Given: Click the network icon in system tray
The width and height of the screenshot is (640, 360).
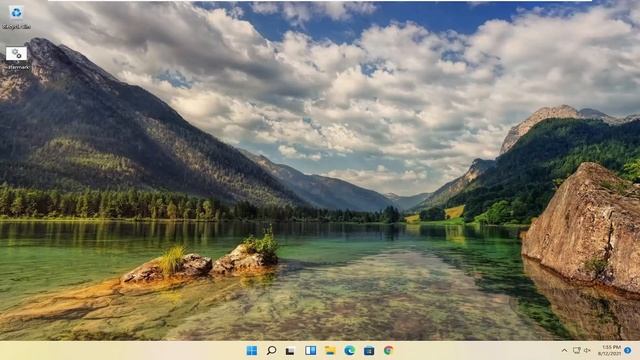Looking at the screenshot, I should 576,351.
